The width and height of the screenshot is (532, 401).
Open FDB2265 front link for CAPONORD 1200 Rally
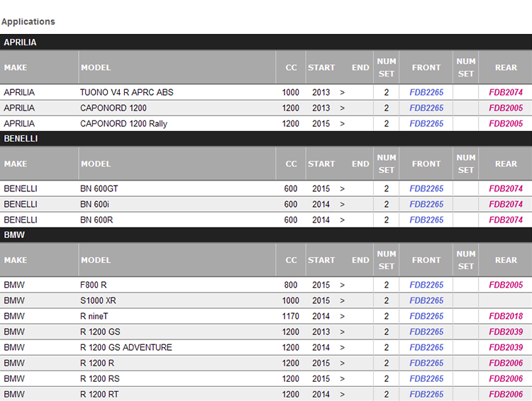click(x=426, y=123)
